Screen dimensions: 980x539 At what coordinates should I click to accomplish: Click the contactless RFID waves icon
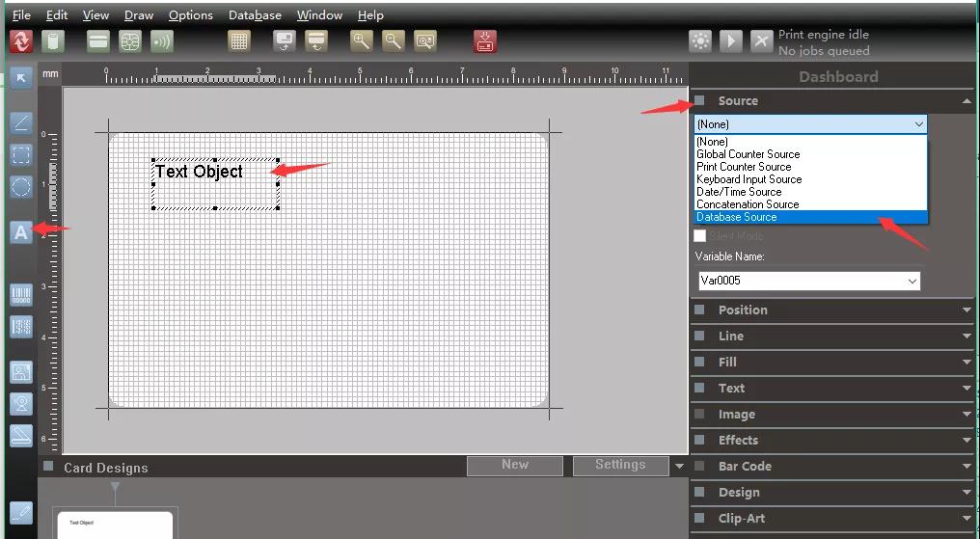(162, 41)
